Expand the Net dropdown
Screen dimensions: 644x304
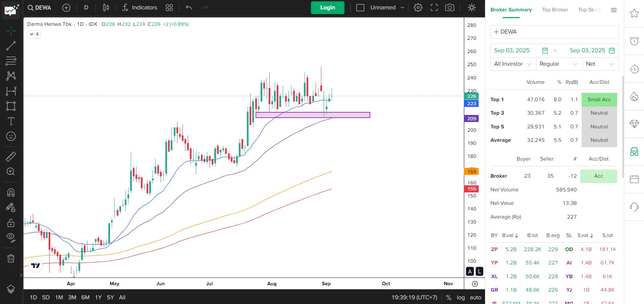coord(600,64)
